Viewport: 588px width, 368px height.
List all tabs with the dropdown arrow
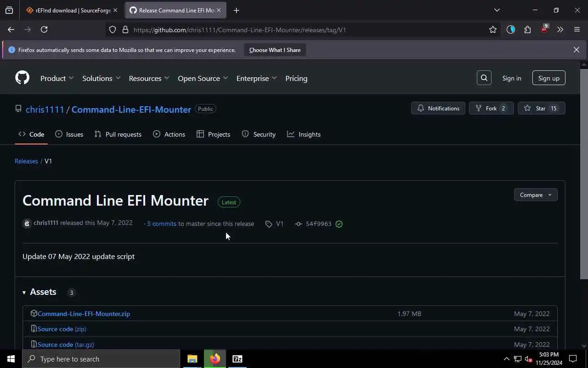497,10
